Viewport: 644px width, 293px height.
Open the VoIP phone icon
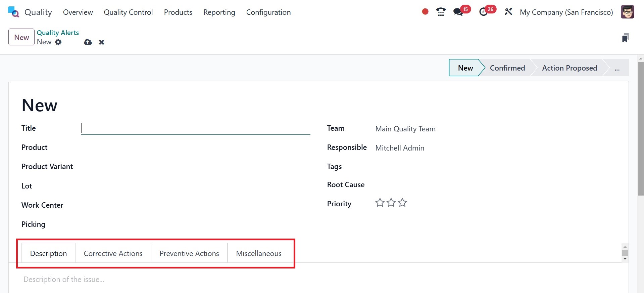[x=441, y=12]
